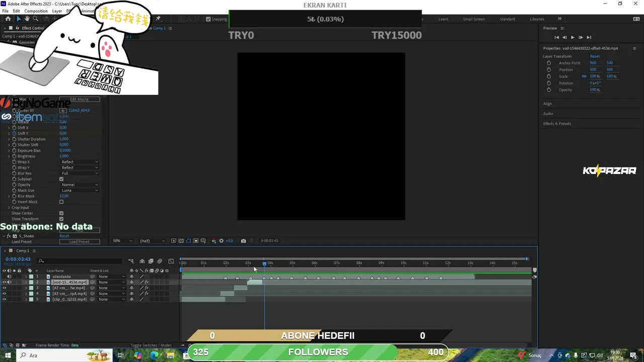Open the 50% magnification dropdown
644x362 pixels.
(123, 241)
